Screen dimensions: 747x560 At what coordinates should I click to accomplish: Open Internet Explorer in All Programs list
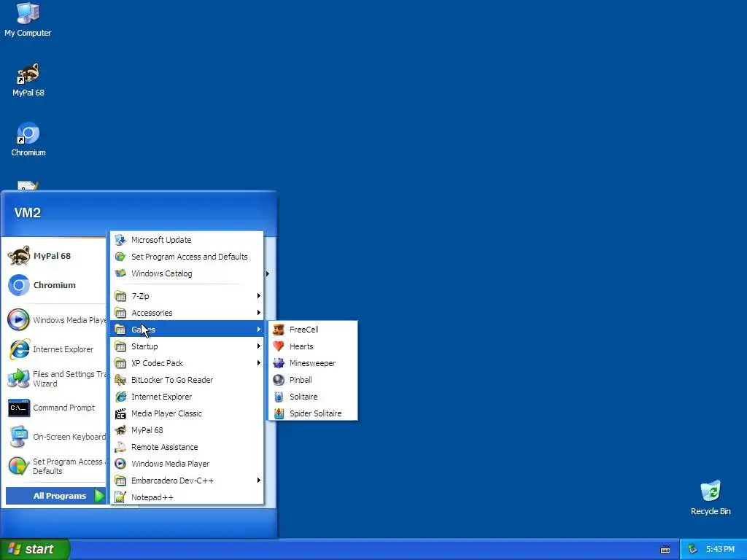(x=187, y=397)
